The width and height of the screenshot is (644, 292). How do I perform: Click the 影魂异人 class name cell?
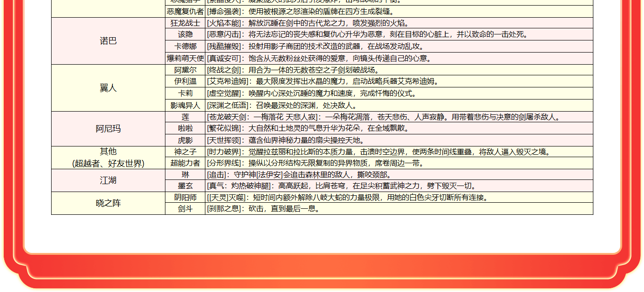pos(185,106)
